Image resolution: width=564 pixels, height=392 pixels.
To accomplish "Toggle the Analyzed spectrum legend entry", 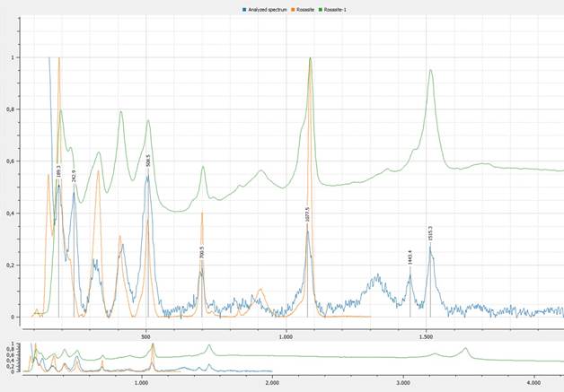I will (265, 10).
